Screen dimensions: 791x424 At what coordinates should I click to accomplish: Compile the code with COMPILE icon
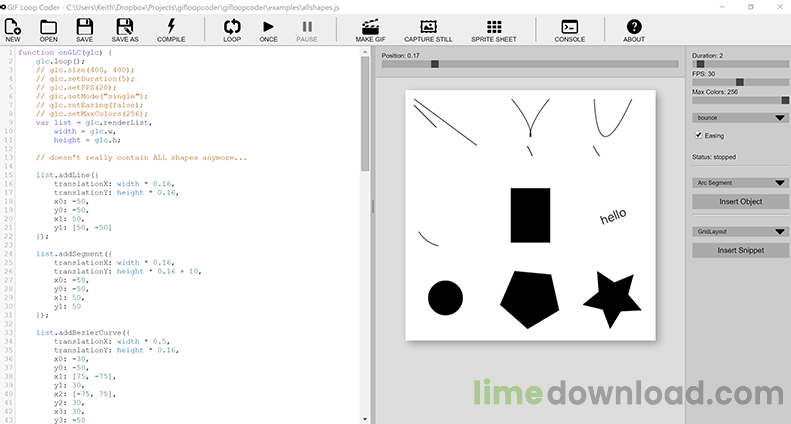click(171, 29)
